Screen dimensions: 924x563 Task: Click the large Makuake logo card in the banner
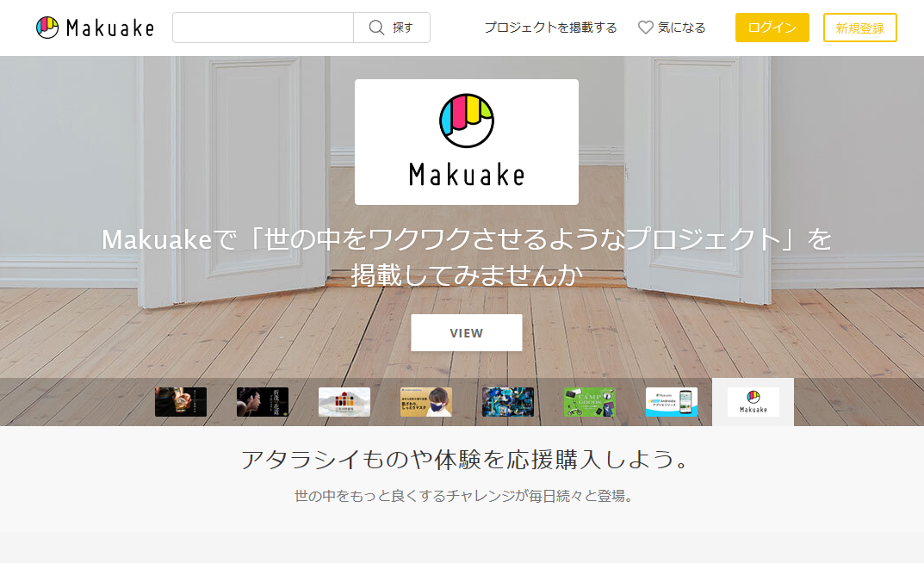[466, 142]
